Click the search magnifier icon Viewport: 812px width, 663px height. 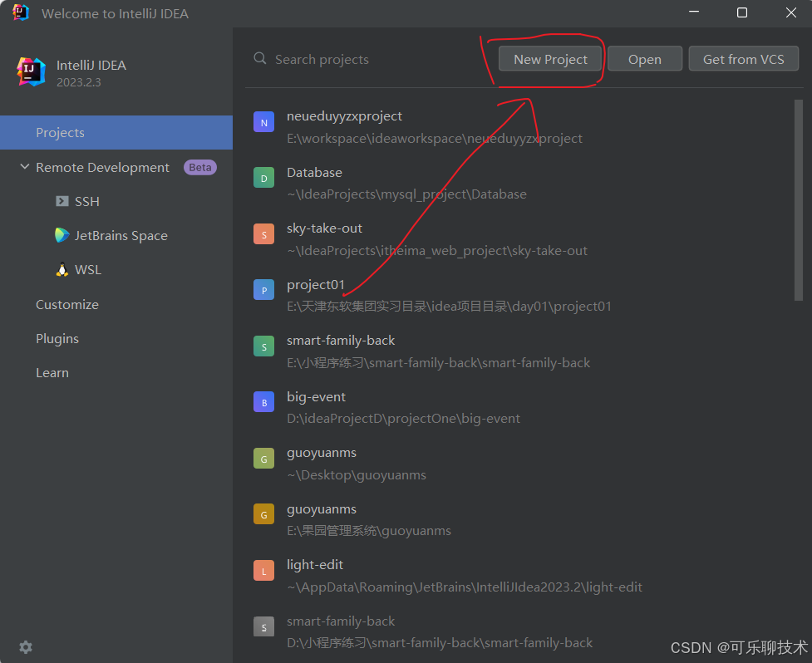click(x=260, y=58)
